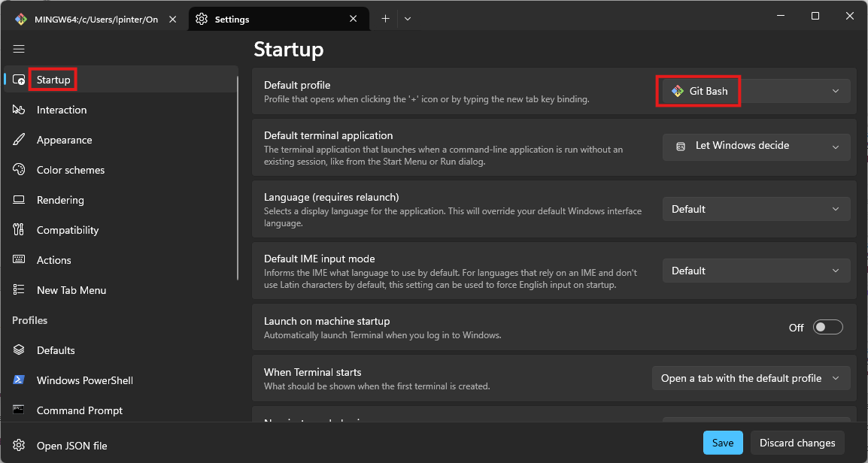868x463 pixels.
Task: Expand the When Terminal starts dropdown
Action: click(751, 379)
